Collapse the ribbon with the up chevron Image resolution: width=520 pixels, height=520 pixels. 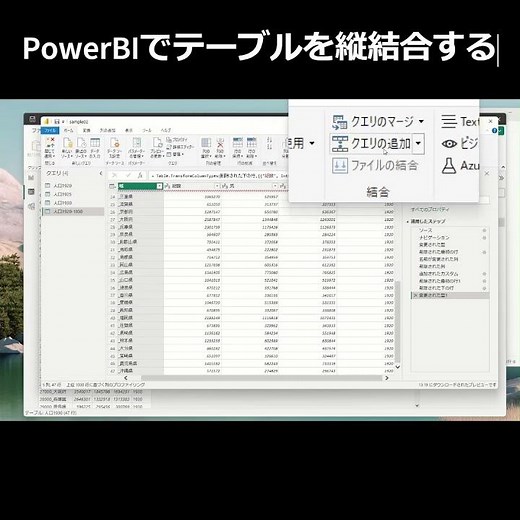click(x=503, y=167)
